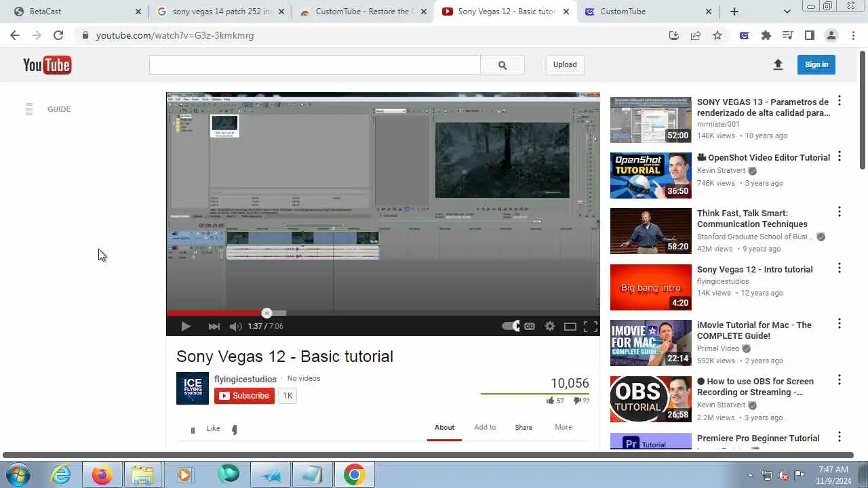The width and height of the screenshot is (868, 488).
Task: Click the upload arrow icon near Sign in
Action: coord(778,64)
